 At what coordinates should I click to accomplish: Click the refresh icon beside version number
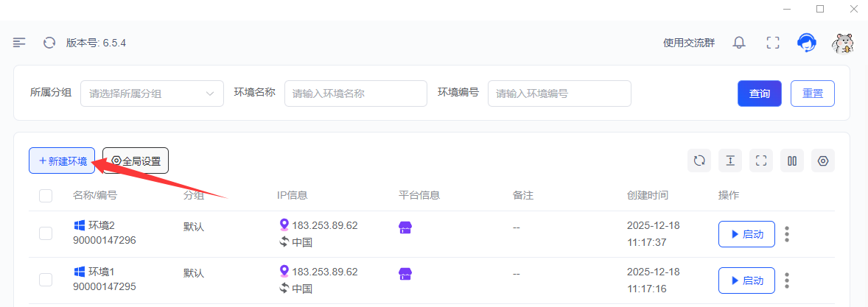coord(49,43)
